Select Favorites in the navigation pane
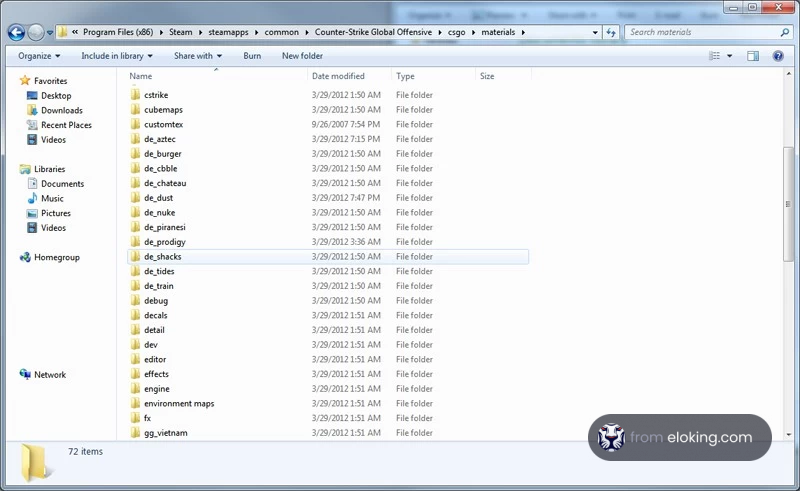 (x=43, y=81)
